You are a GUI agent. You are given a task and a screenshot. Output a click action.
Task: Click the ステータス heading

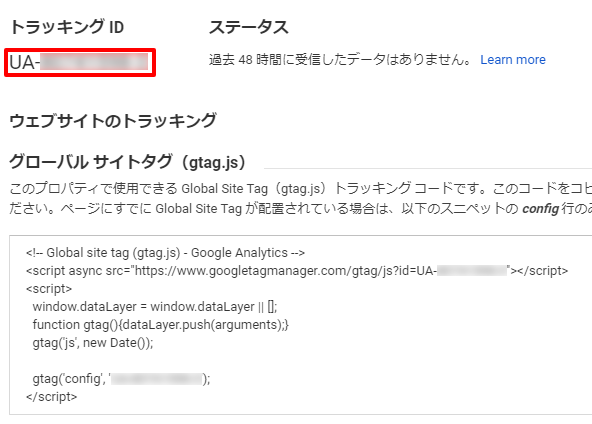(x=248, y=27)
